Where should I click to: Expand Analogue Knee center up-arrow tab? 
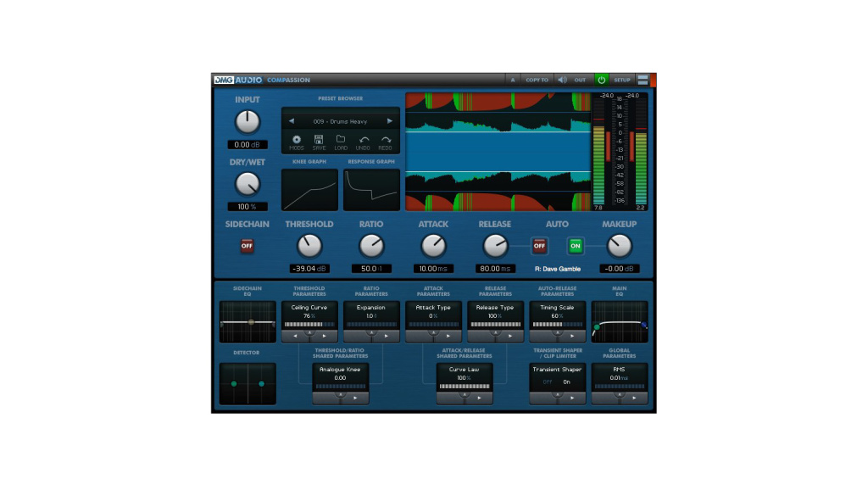pos(341,396)
